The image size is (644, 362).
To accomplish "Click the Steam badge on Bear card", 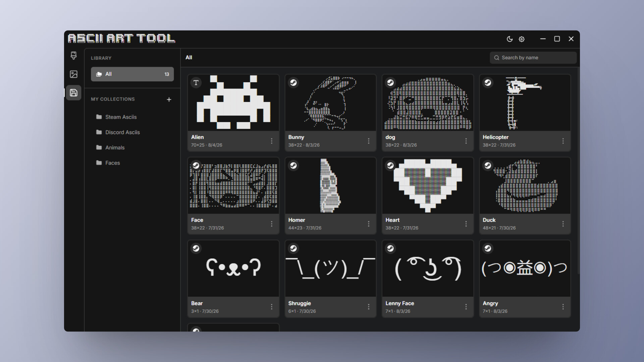I will [x=196, y=248].
